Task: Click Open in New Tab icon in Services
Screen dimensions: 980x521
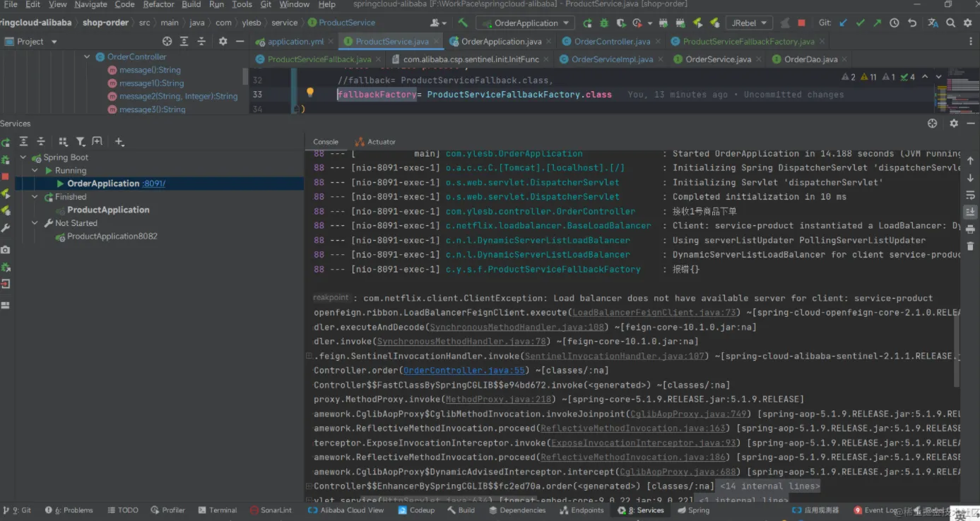Action: tap(97, 141)
